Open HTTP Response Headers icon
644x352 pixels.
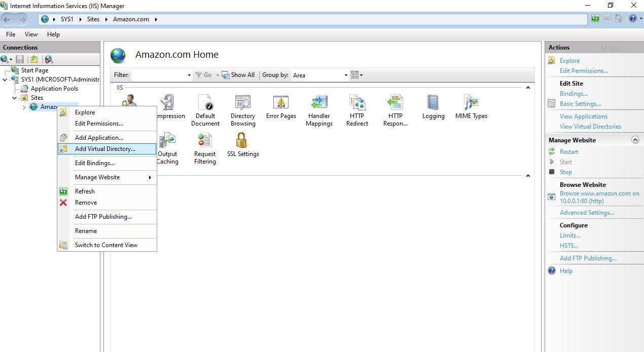(x=395, y=103)
